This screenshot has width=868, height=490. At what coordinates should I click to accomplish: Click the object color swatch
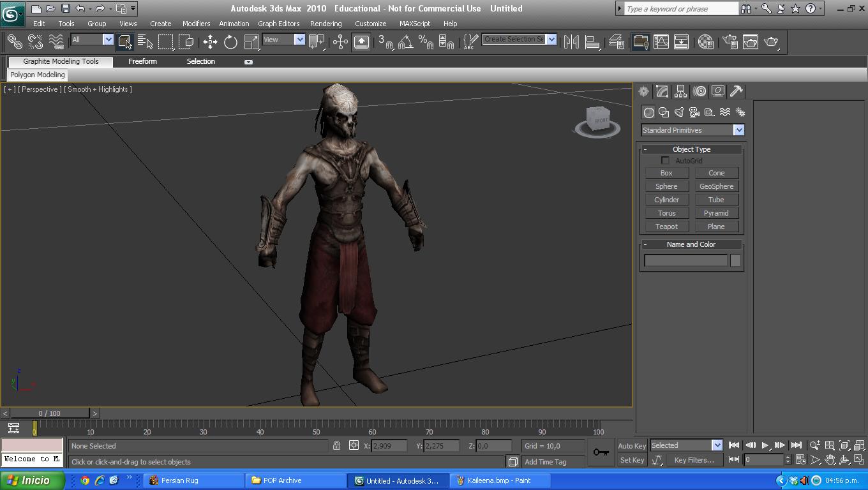click(735, 260)
